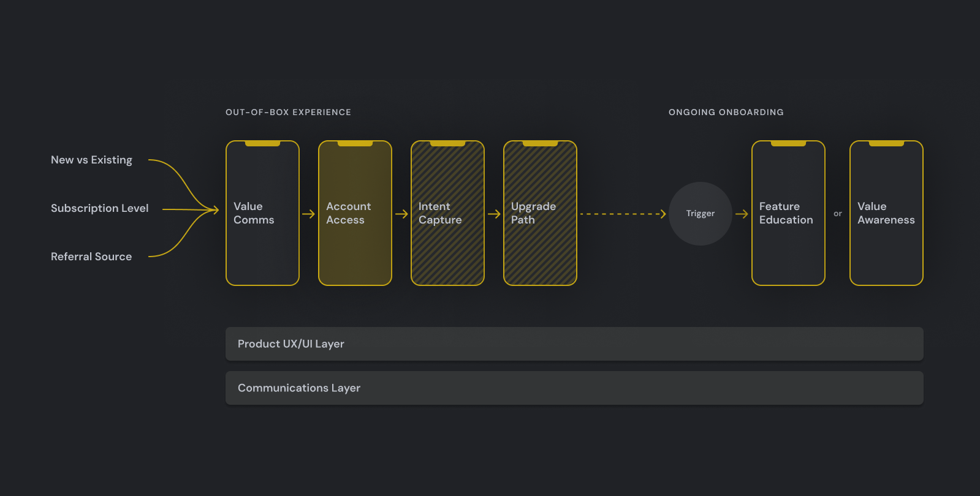The image size is (980, 496).
Task: Click the New vs Existing label
Action: pyautogui.click(x=91, y=160)
